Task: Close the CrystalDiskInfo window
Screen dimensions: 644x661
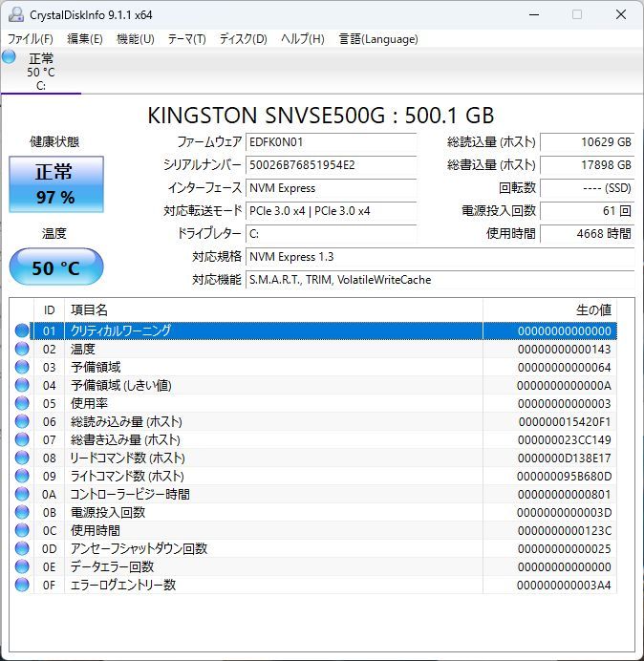Action: [621, 14]
